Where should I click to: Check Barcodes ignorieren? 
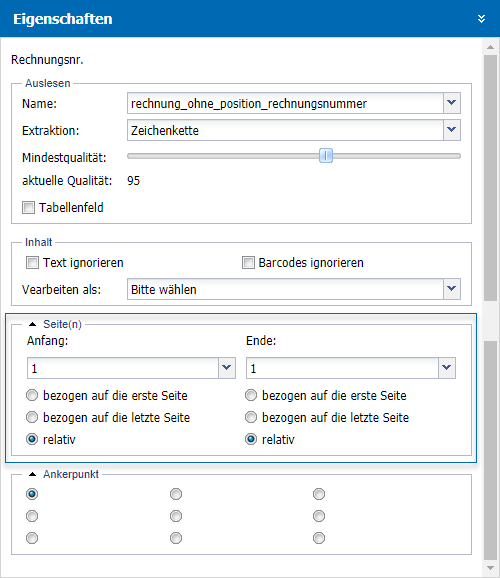point(248,263)
